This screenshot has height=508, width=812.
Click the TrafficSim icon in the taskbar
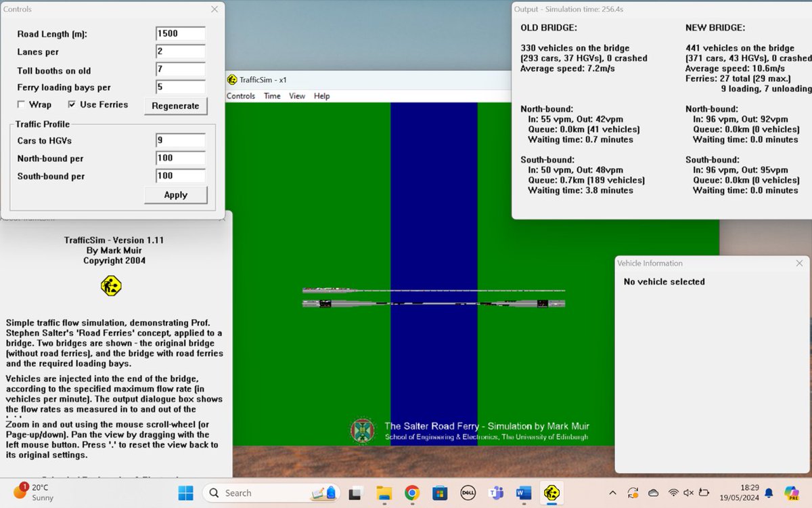[551, 493]
